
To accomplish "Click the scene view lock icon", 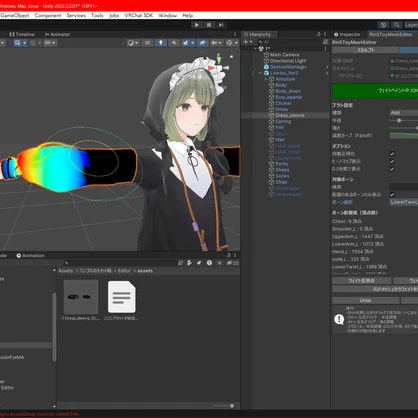I will point(231,56).
